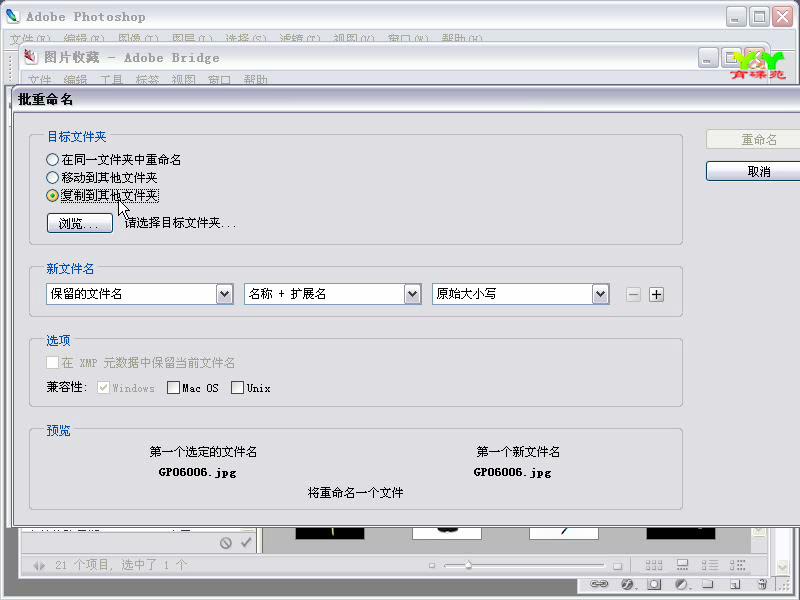
Task: Click the 浏览... browse button
Action: (80, 223)
